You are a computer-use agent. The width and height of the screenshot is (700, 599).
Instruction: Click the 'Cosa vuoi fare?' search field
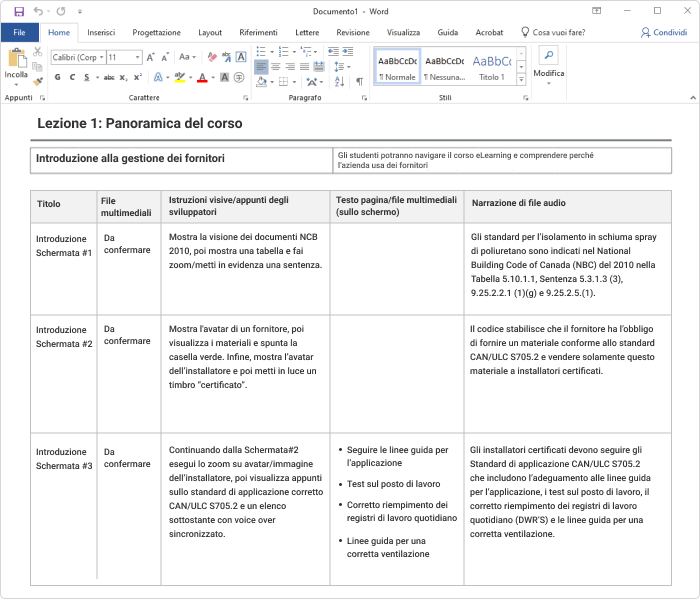point(554,32)
